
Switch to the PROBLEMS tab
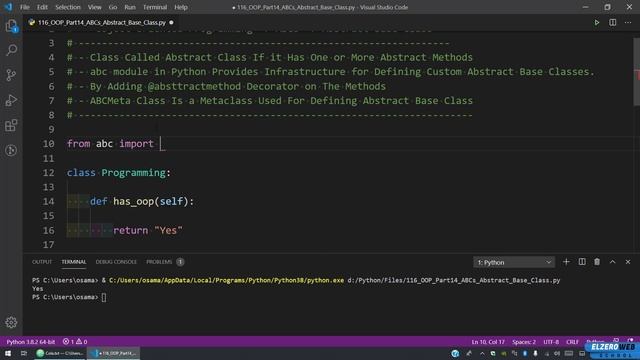coord(165,262)
